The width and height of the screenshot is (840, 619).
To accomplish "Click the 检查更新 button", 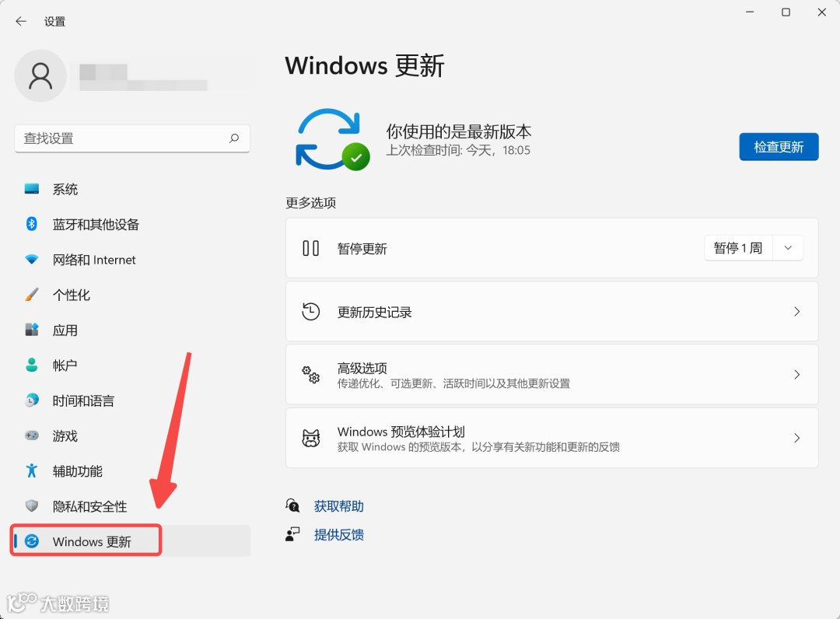I will coord(779,147).
